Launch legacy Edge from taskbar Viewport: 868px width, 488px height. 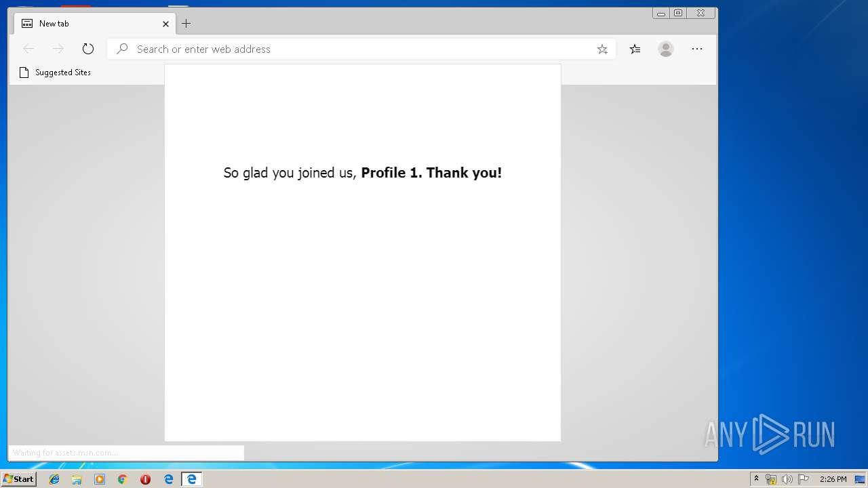(168, 479)
